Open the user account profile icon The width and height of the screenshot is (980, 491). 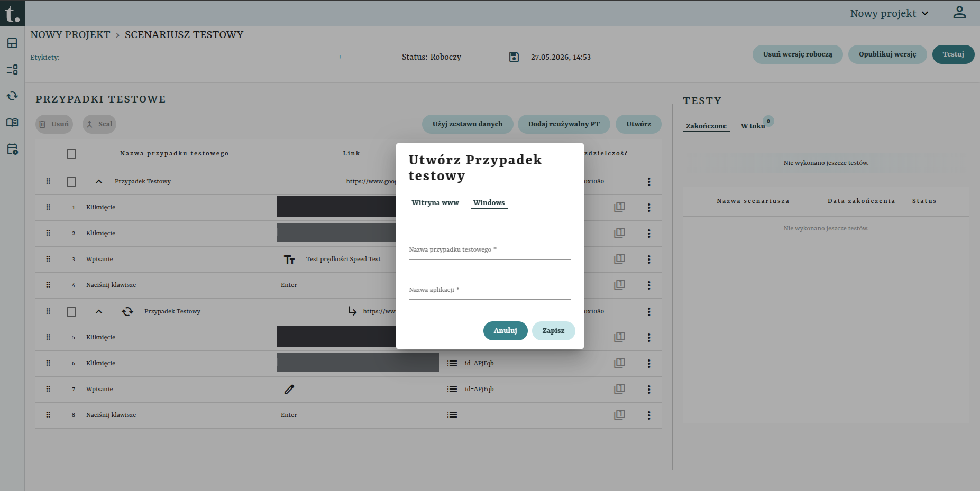(x=959, y=13)
